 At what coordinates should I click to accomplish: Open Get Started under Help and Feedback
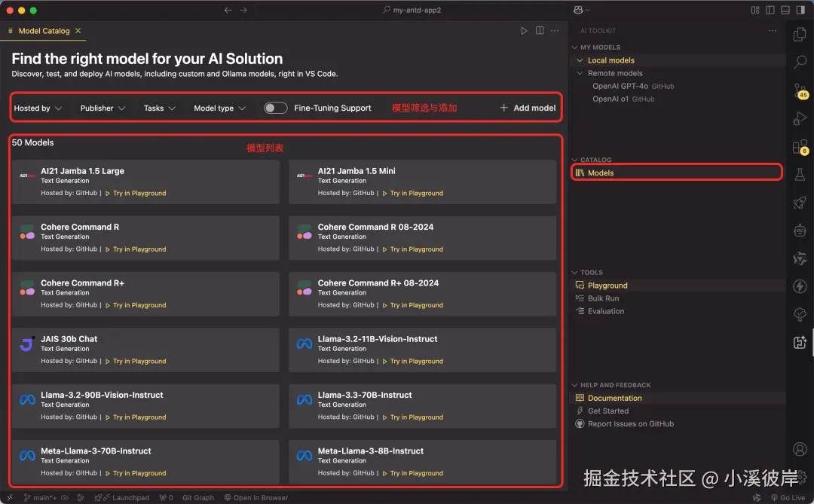[678, 411]
